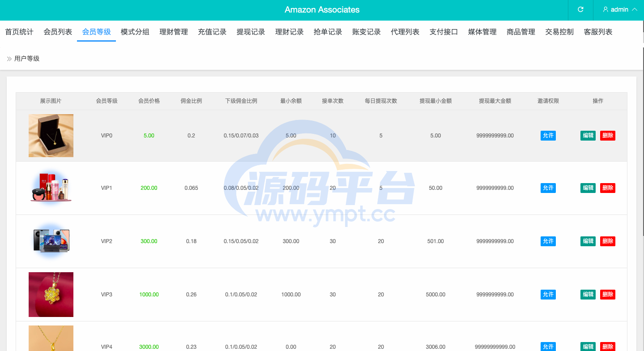This screenshot has height=351, width=644.
Task: Toggle 允许 invite permission for VIP3
Action: pos(548,295)
